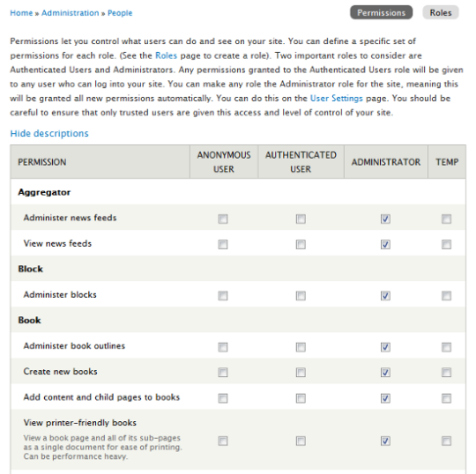Uncheck Administer news feeds for administrator

385,218
